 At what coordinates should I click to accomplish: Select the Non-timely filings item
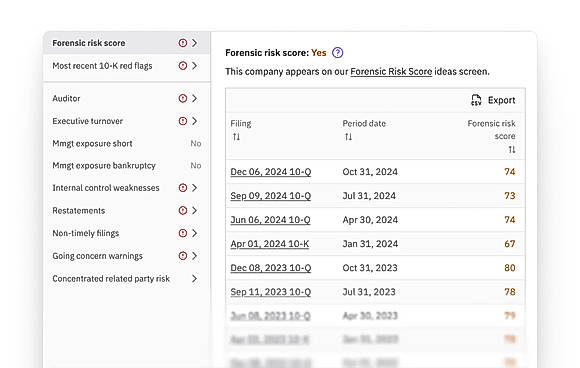(x=127, y=233)
